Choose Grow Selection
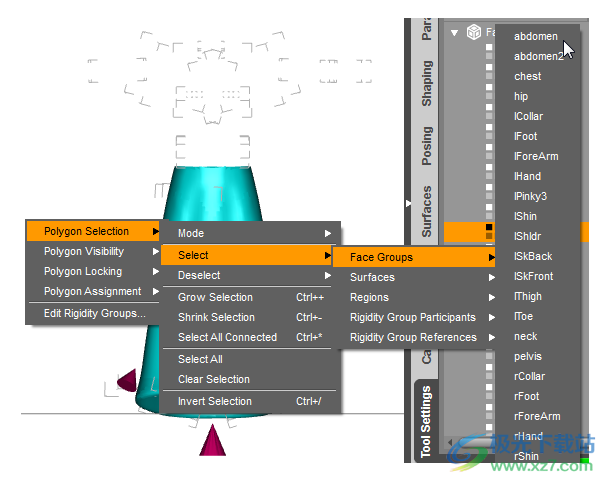 click(215, 297)
